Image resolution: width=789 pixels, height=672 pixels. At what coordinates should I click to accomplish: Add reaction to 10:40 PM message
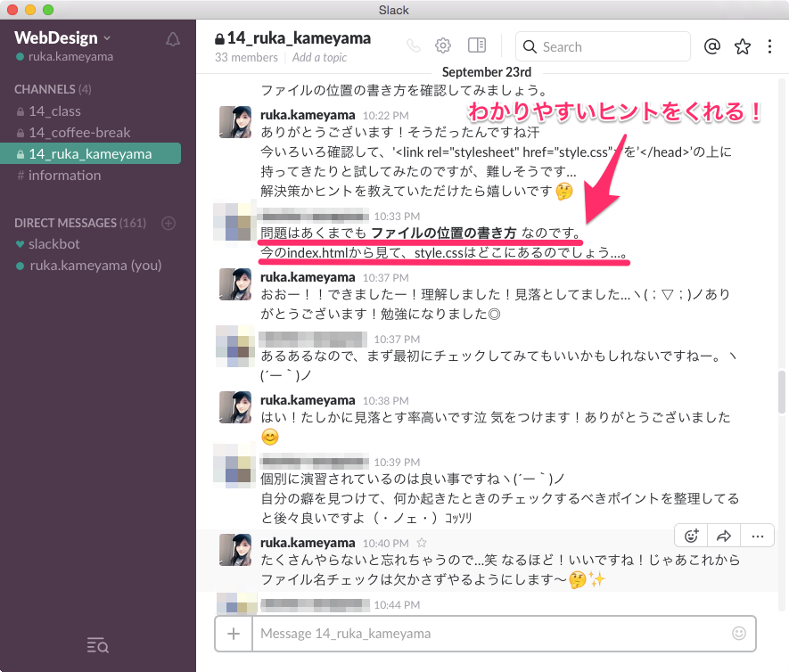pos(692,536)
